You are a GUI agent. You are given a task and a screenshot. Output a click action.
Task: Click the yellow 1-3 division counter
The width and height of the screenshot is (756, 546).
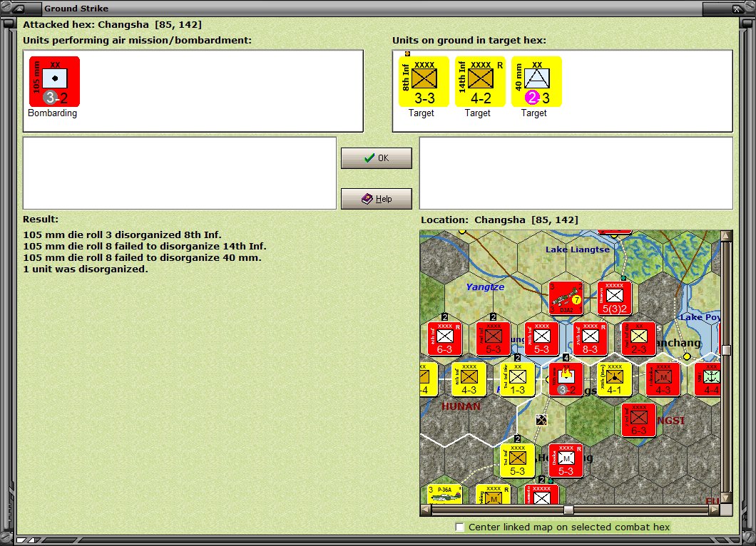pos(517,379)
